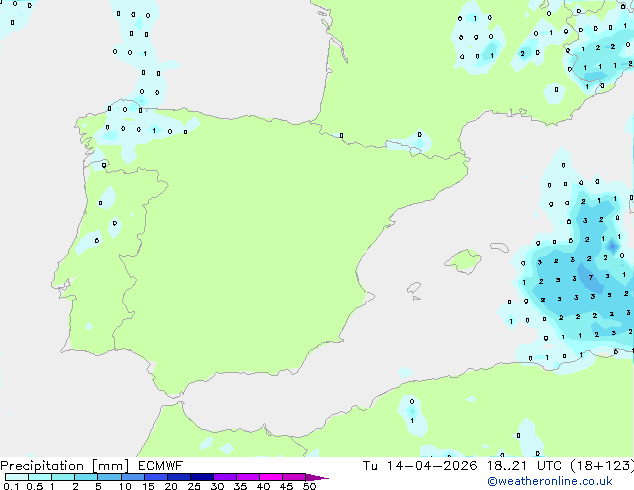Click the '0.5' legend scale label
The height and width of the screenshot is (490, 634).
click(x=35, y=486)
